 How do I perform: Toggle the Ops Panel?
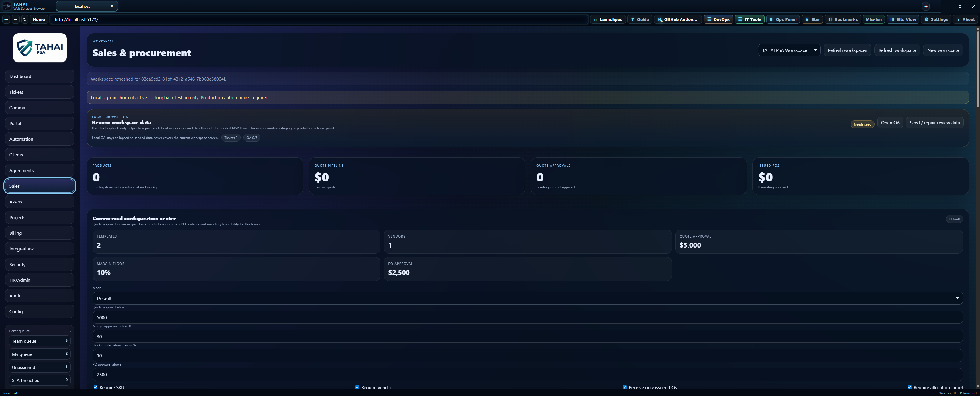(x=783, y=19)
